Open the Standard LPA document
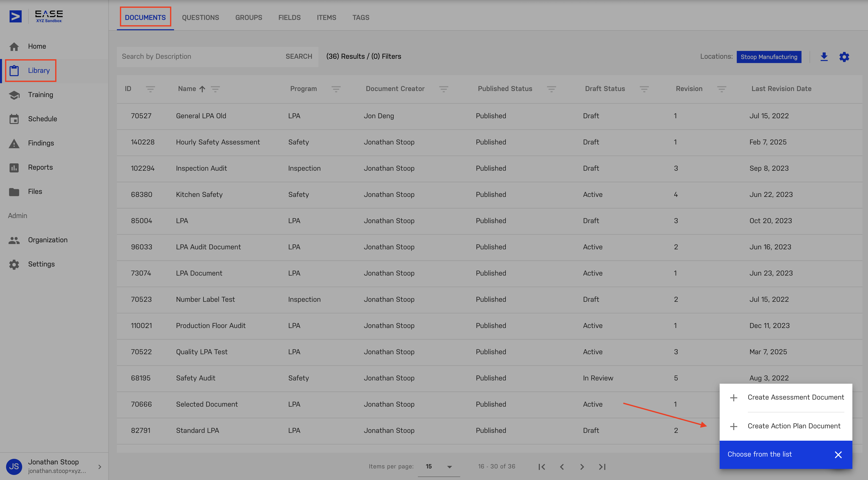Screen dimensions: 868x480 197,431
